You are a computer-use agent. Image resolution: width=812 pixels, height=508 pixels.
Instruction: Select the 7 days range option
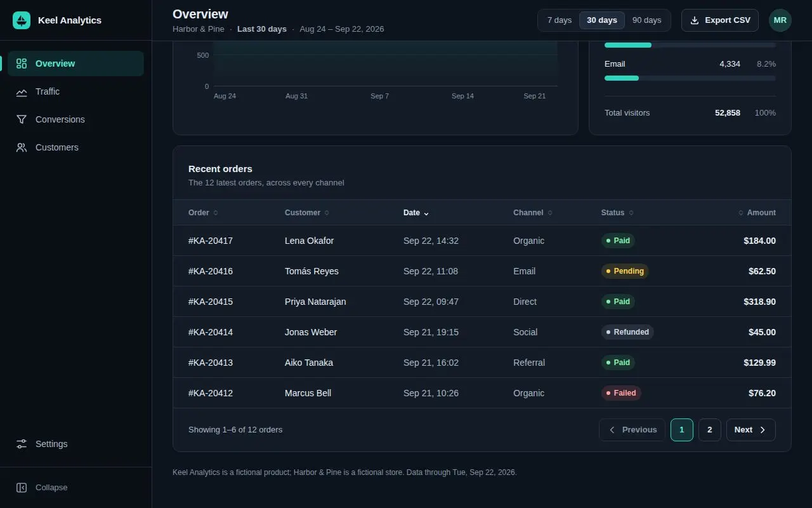pyautogui.click(x=560, y=20)
